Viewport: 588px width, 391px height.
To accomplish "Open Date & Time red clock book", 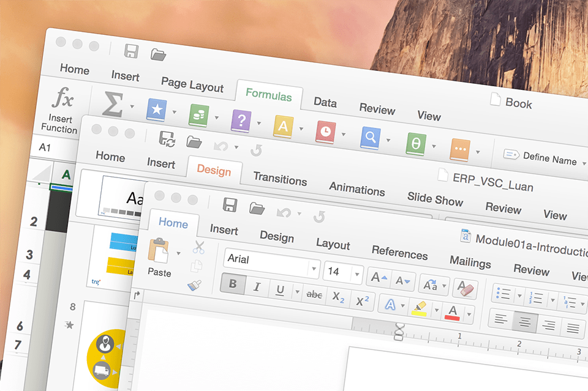I will click(x=325, y=132).
